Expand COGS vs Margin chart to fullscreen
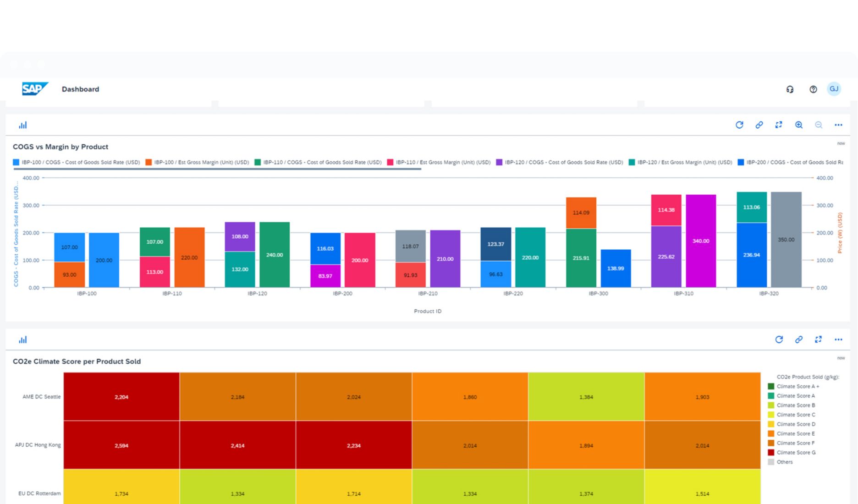Viewport: 858px width, 504px height. [x=779, y=125]
